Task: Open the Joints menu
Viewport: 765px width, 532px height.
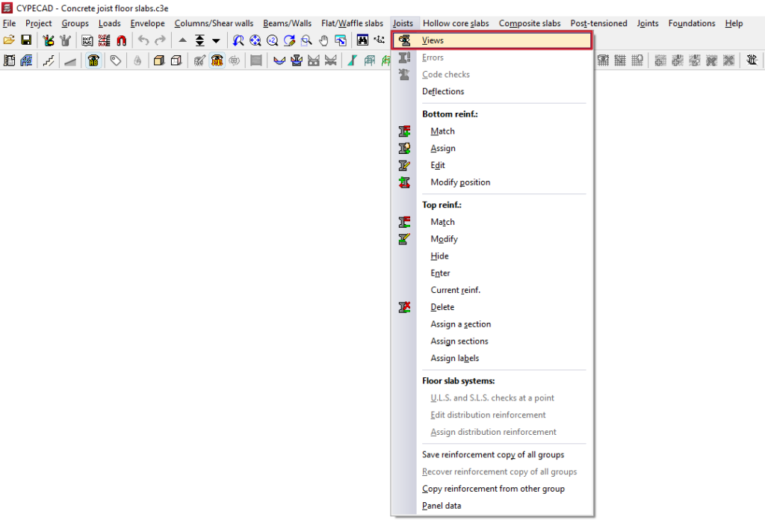Action: [x=648, y=23]
